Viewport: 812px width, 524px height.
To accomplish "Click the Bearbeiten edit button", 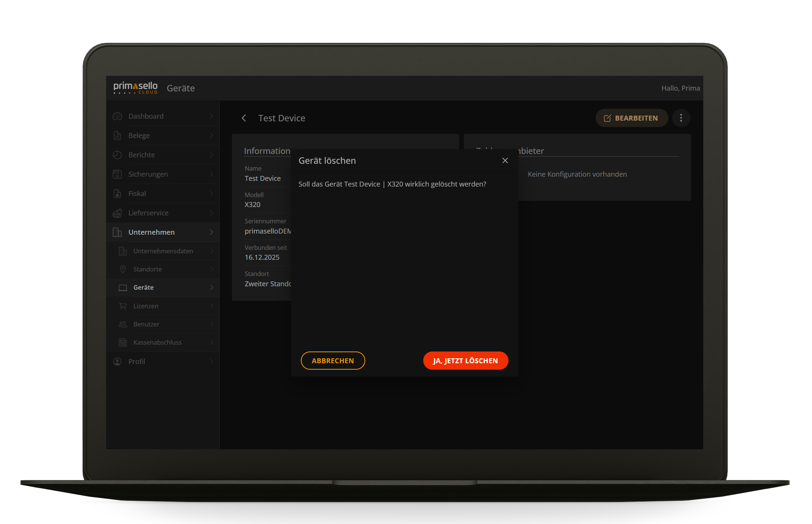I will 631,118.
